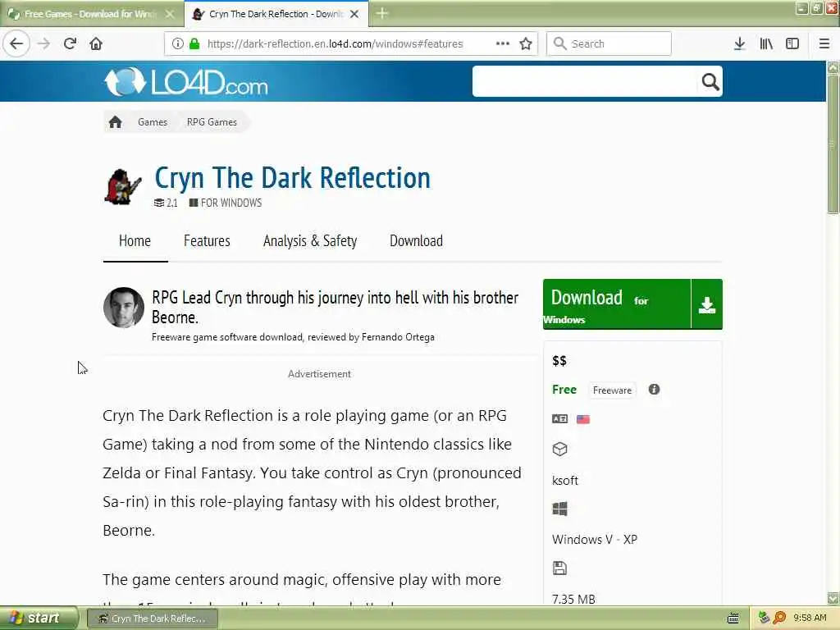Reload the current page
840x630 pixels.
point(70,43)
